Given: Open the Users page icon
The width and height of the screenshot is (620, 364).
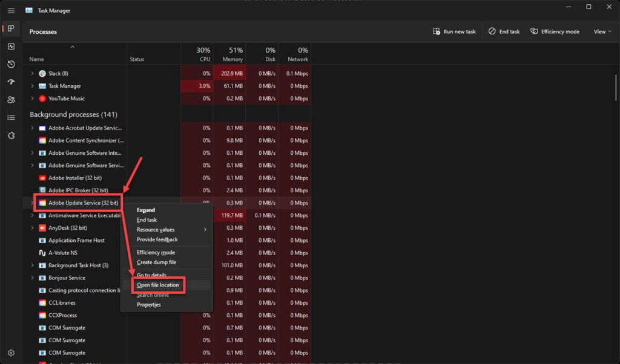Looking at the screenshot, I should point(11,100).
